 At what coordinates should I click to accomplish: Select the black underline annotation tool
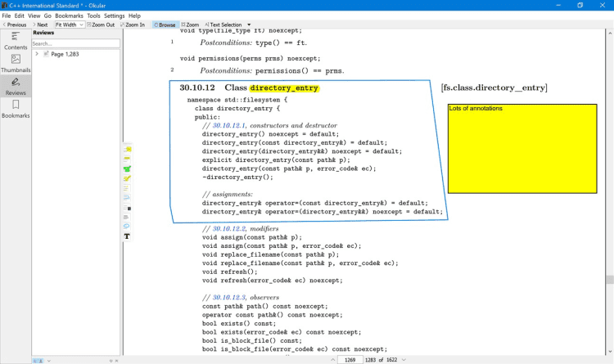(x=127, y=217)
